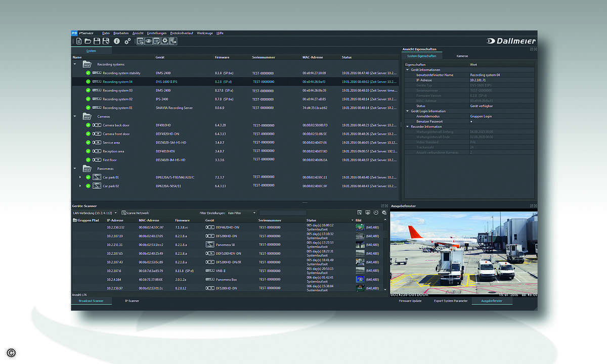The image size is (607, 364).
Task: Select First floor camera row
Action: [235, 160]
